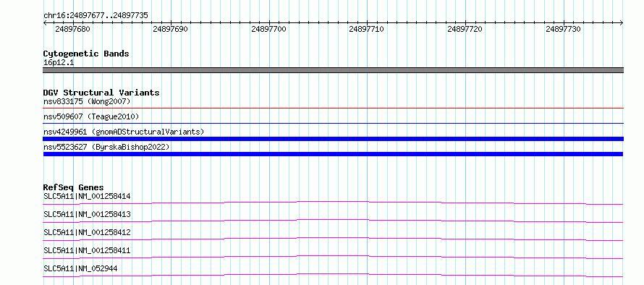Click the magenta NM_001258414 transcript line
Viewport: 644px width, 285px height.
tap(333, 203)
